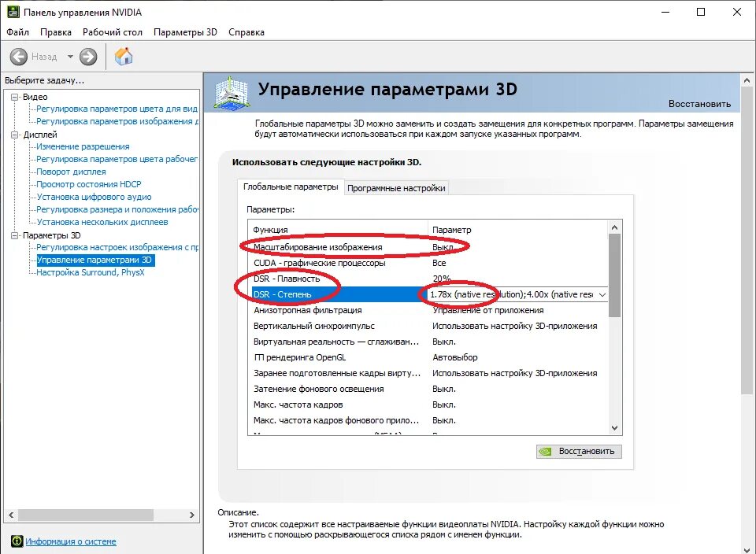The height and width of the screenshot is (554, 756).
Task: Collapse the Параметры 3D tree node
Action: coord(14,235)
